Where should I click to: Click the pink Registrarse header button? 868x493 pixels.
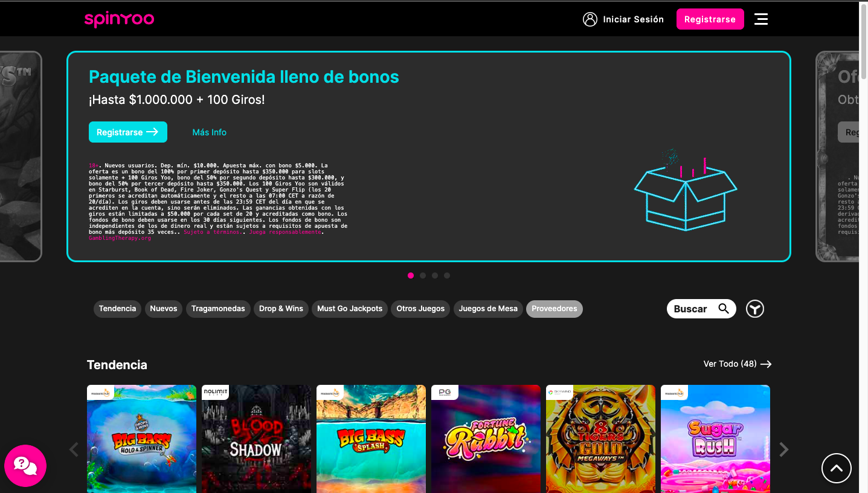tap(710, 19)
